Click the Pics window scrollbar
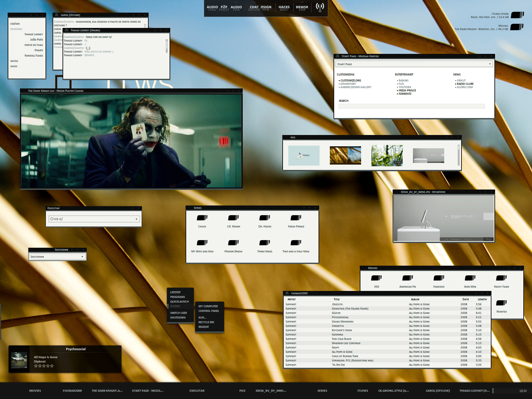Image resolution: width=532 pixels, height=399 pixels. 459,155
